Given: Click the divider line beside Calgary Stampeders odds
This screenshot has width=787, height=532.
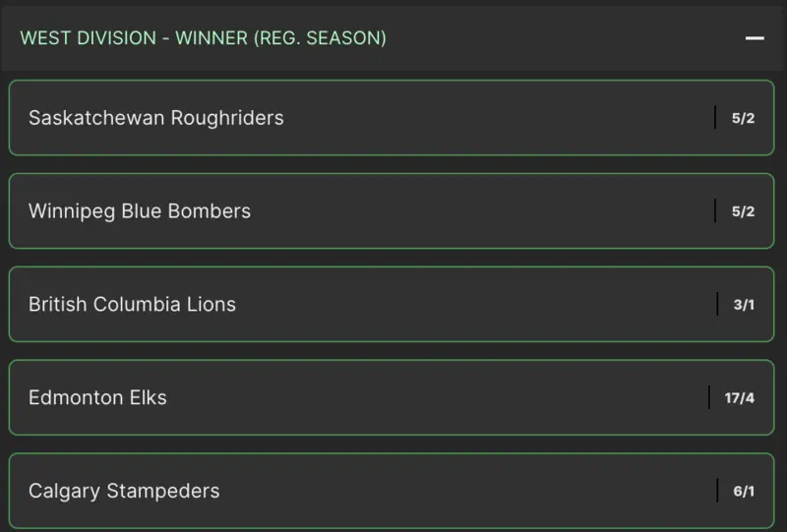Looking at the screenshot, I should click(x=718, y=491).
